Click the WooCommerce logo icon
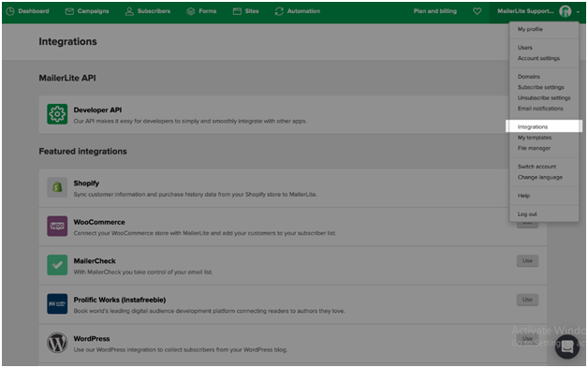This screenshot has height=368, width=588. [57, 226]
